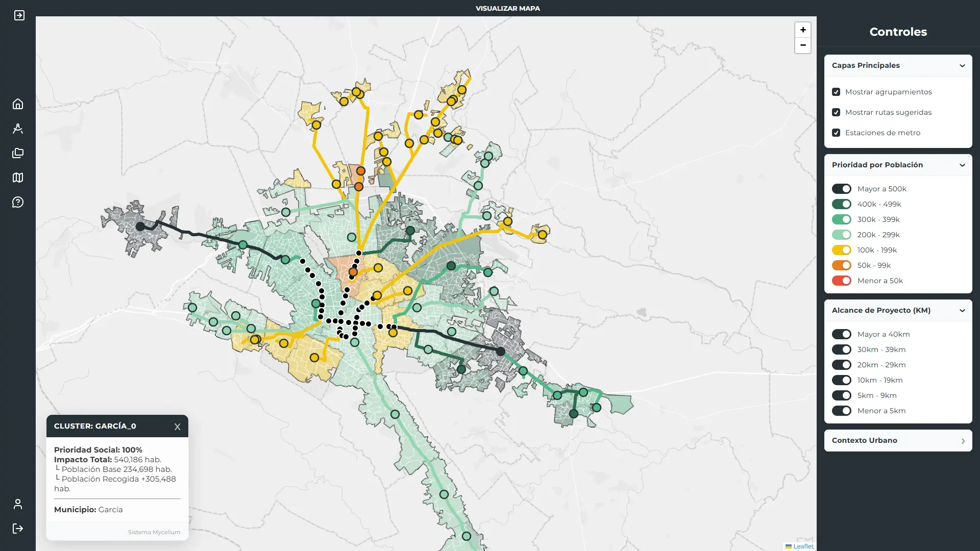The width and height of the screenshot is (980, 551).
Task: Click the dark García cluster node
Action: [140, 227]
